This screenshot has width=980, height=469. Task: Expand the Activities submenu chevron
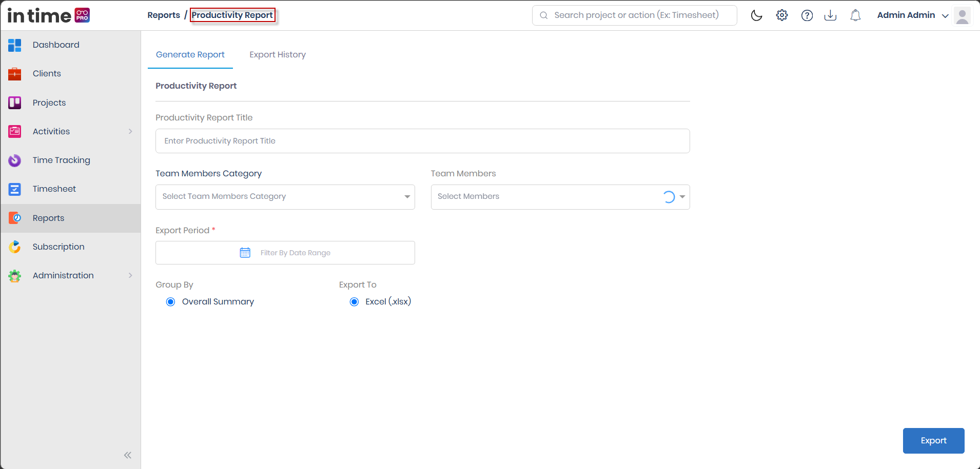(130, 131)
